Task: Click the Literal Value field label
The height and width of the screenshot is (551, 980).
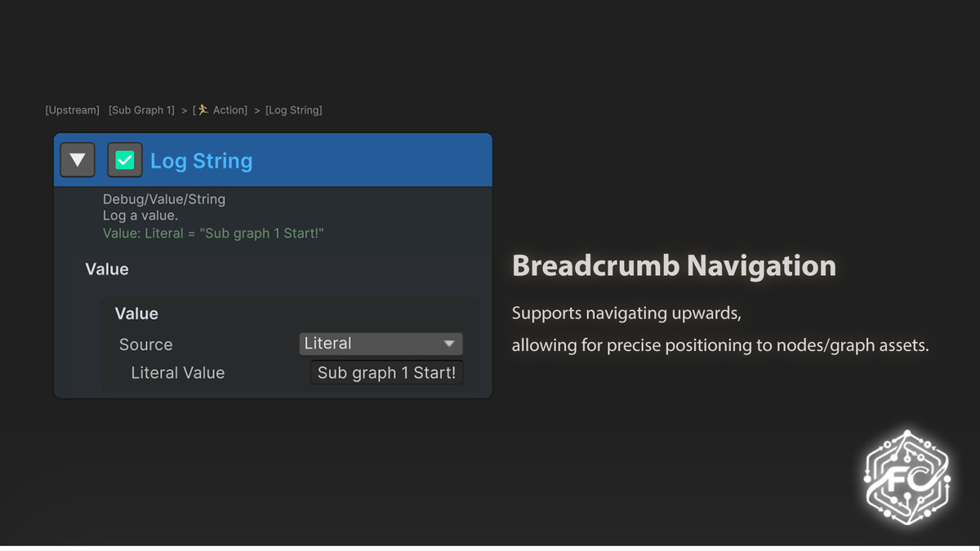Action: (177, 373)
